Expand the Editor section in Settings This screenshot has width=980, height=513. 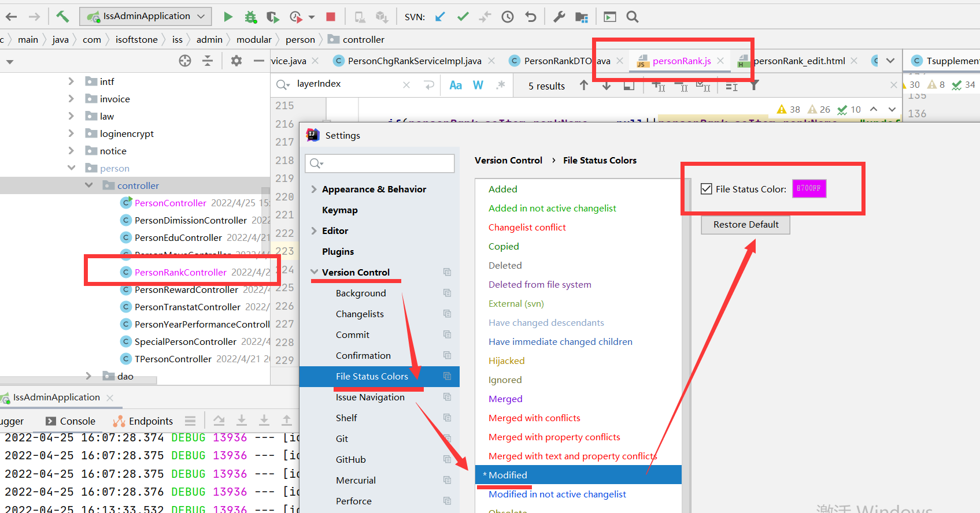coord(314,231)
